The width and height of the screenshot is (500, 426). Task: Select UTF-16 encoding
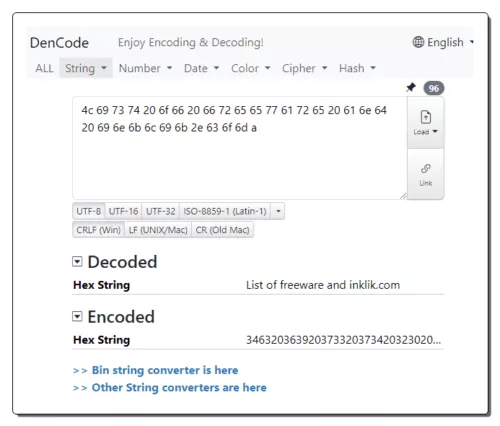click(x=123, y=211)
